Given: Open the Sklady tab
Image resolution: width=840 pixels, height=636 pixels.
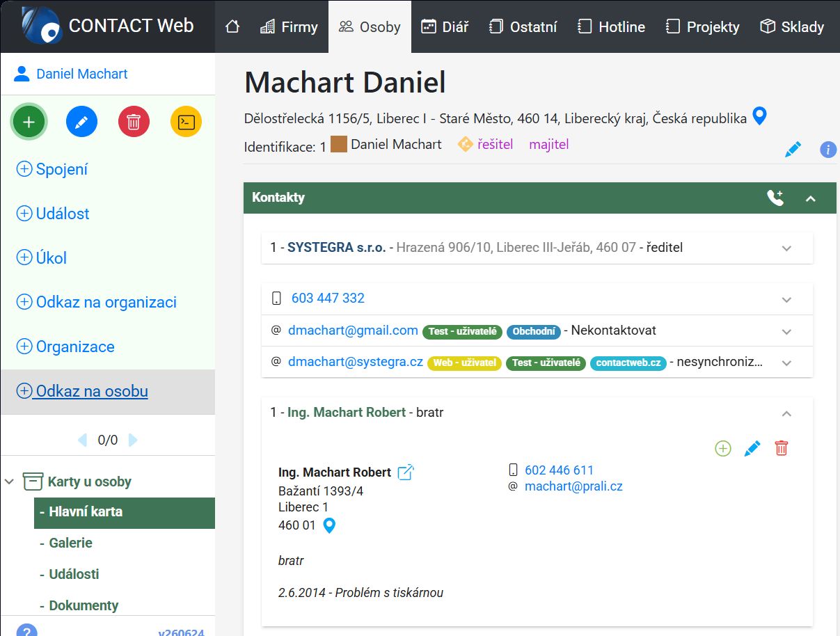Looking at the screenshot, I should click(x=792, y=26).
